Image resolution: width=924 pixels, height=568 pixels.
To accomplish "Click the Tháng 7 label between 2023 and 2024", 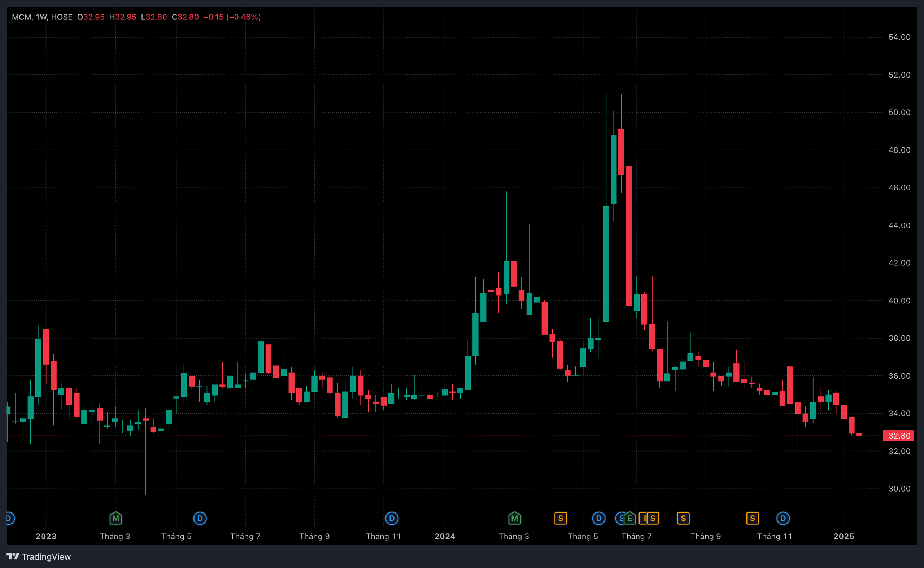I will click(x=245, y=537).
